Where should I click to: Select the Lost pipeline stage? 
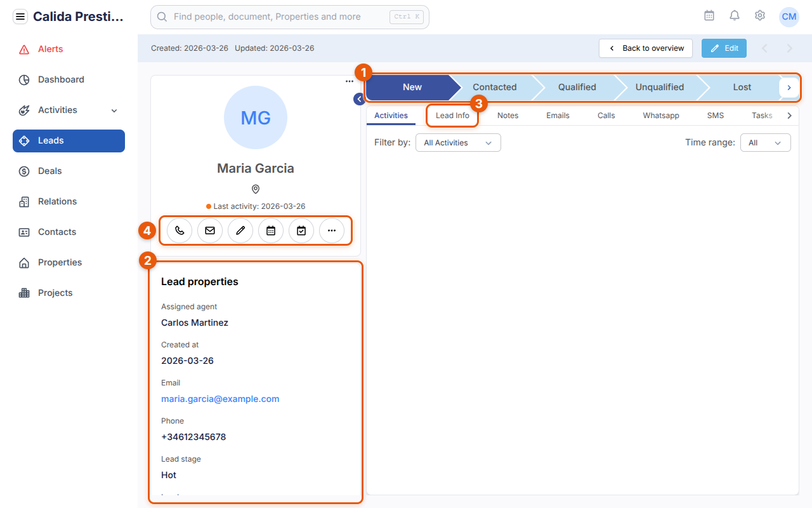pyautogui.click(x=742, y=88)
